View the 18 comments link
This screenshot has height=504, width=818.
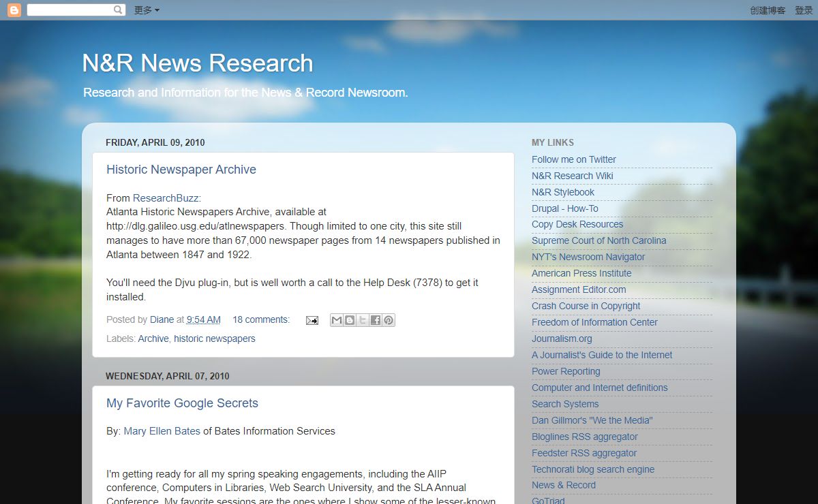(261, 319)
